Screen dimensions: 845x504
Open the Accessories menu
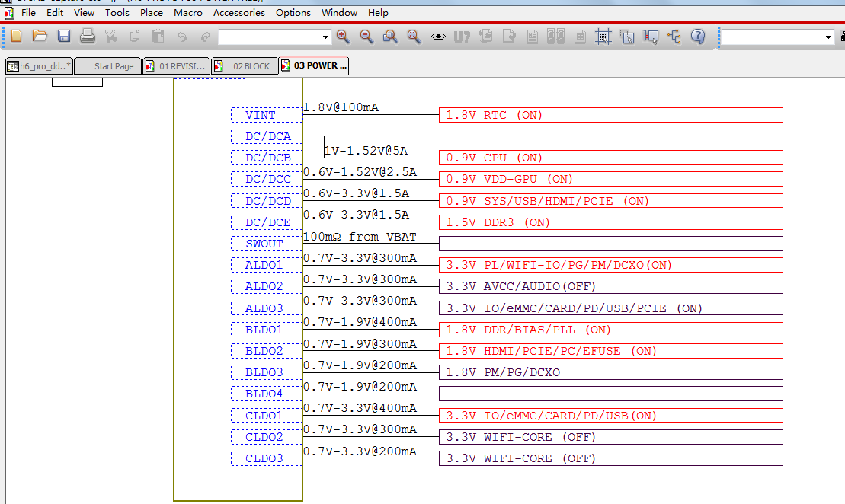click(238, 12)
